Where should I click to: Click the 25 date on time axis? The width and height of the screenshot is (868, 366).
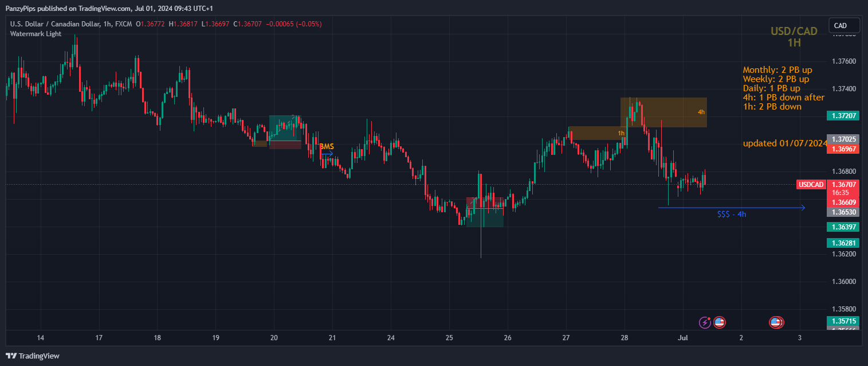449,337
